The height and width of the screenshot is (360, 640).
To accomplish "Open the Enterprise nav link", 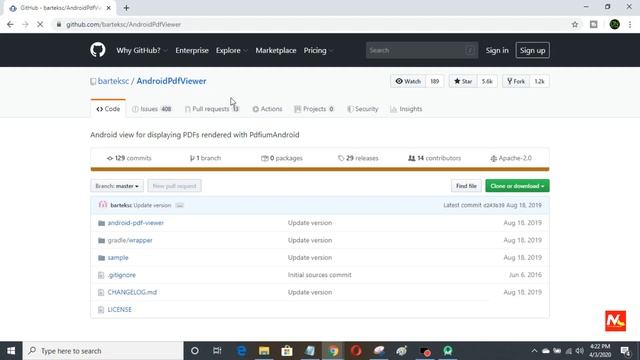I will [x=192, y=51].
